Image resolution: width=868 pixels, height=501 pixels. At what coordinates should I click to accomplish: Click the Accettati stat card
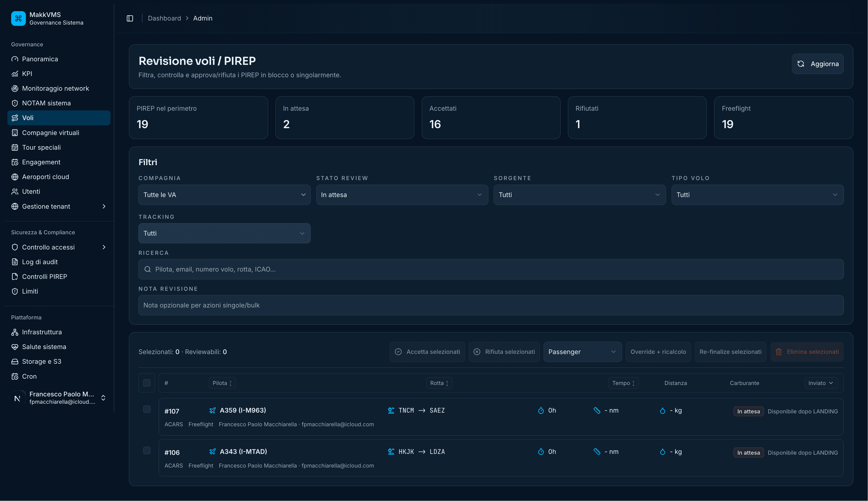pyautogui.click(x=491, y=118)
